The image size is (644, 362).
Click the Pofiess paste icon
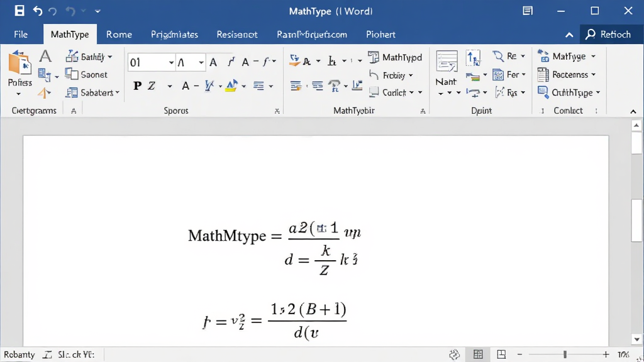(19, 62)
